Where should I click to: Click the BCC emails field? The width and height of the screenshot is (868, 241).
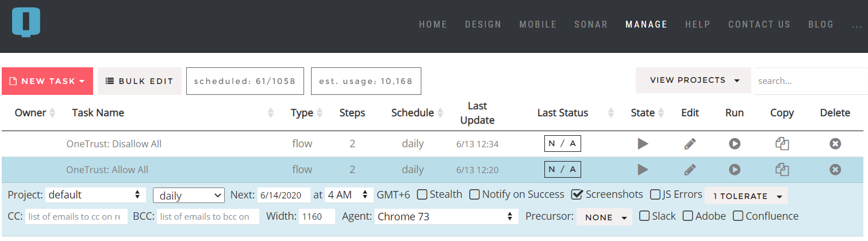208,217
